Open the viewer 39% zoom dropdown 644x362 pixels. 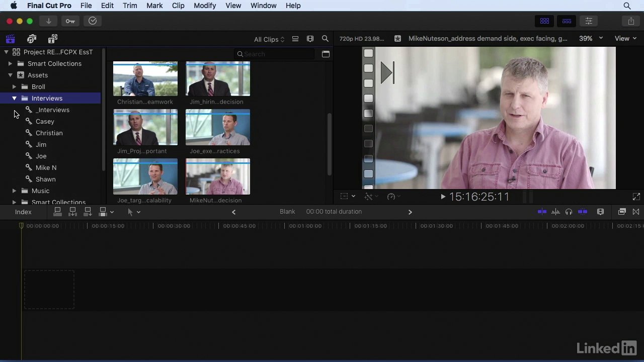[591, 38]
